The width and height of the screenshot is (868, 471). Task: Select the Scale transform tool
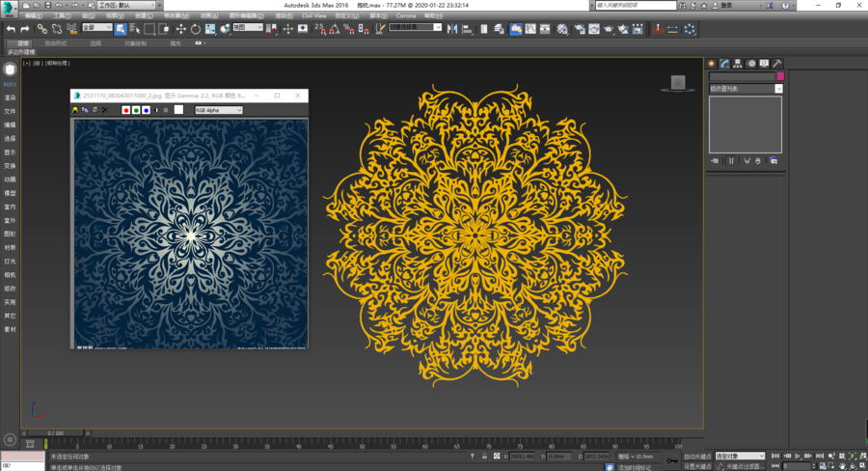click(210, 29)
